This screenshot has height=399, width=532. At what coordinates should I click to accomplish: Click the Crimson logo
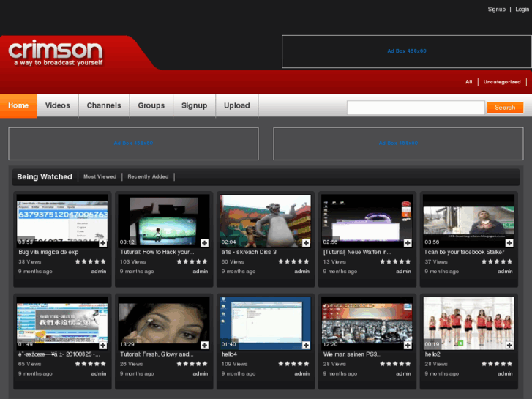coord(56,52)
